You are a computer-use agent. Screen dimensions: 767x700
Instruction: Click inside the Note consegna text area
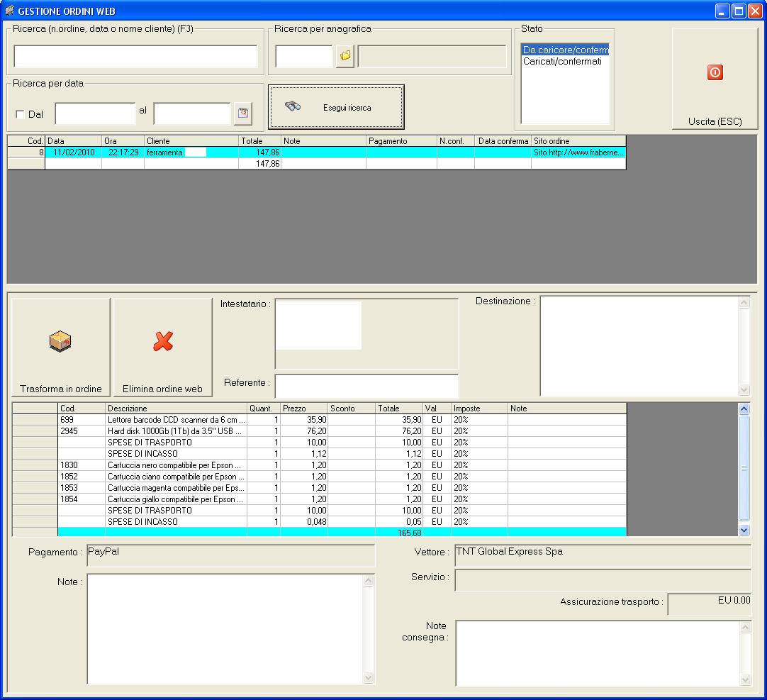pyautogui.click(x=598, y=653)
